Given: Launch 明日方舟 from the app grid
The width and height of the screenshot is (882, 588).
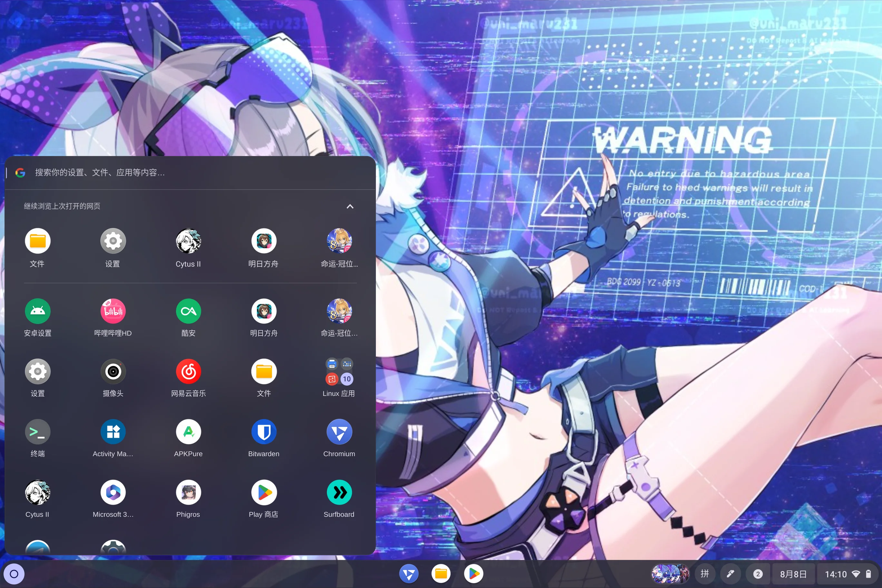Looking at the screenshot, I should 264,311.
